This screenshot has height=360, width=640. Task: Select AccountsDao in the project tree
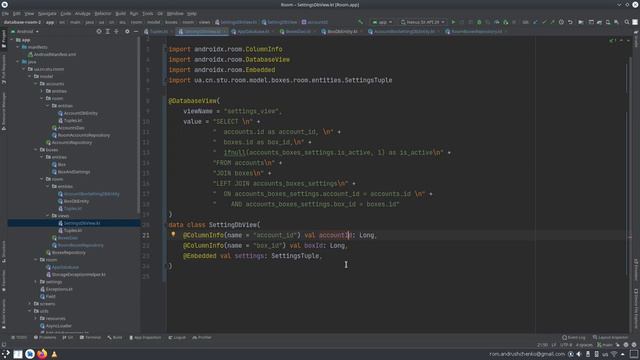tap(68, 128)
